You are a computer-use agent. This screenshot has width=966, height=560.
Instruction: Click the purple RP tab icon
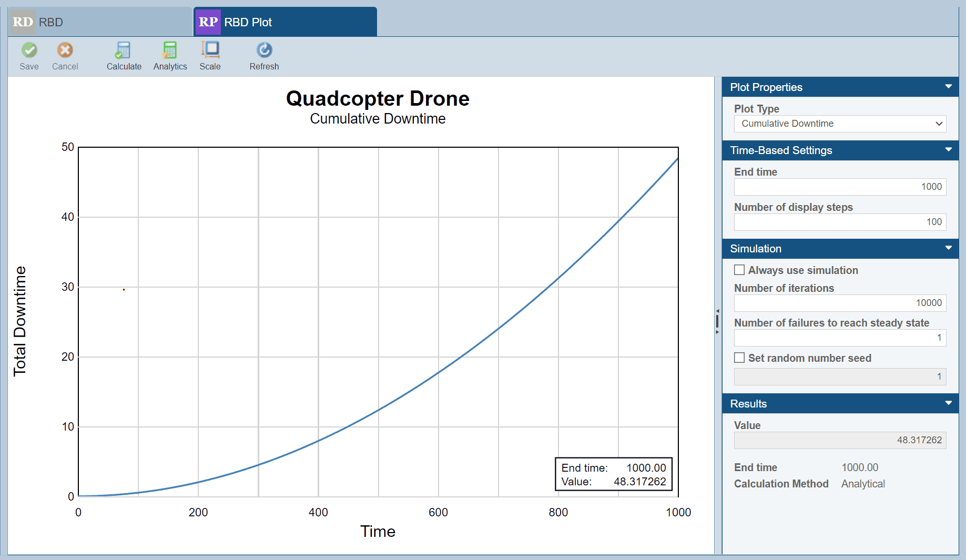[x=208, y=22]
